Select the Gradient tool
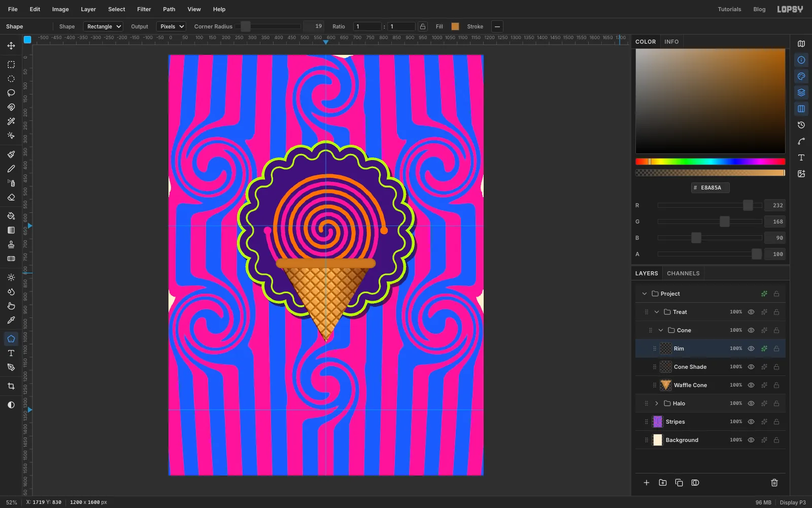Screen dimensions: 812x508 pyautogui.click(x=11, y=230)
